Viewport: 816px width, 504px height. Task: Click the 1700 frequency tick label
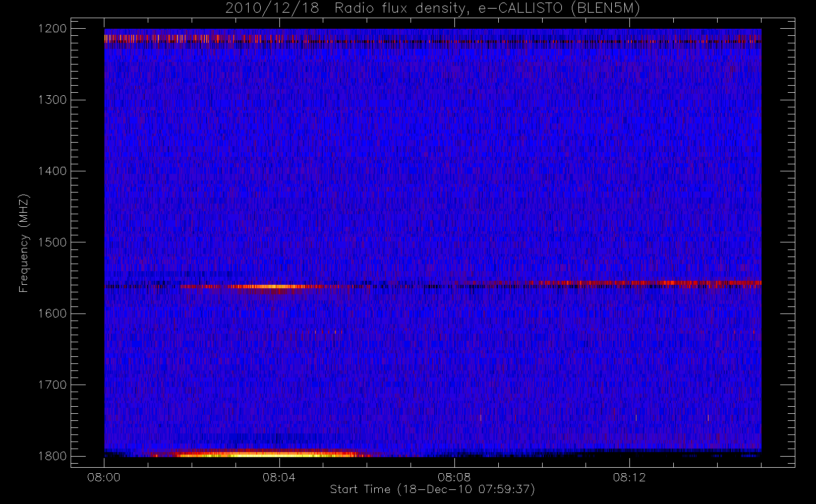coord(52,385)
